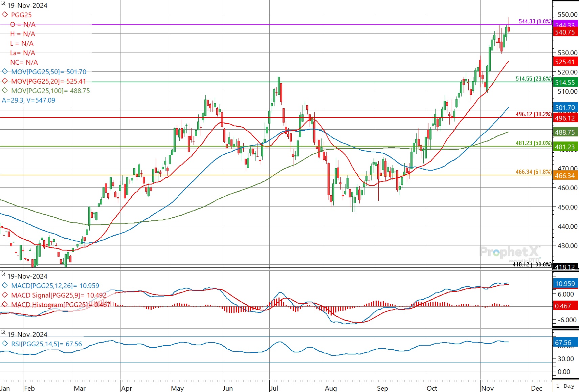Click the 544.33 (0.0%) Fibonacci level label
This screenshot has height=392, width=579.
(x=535, y=21)
